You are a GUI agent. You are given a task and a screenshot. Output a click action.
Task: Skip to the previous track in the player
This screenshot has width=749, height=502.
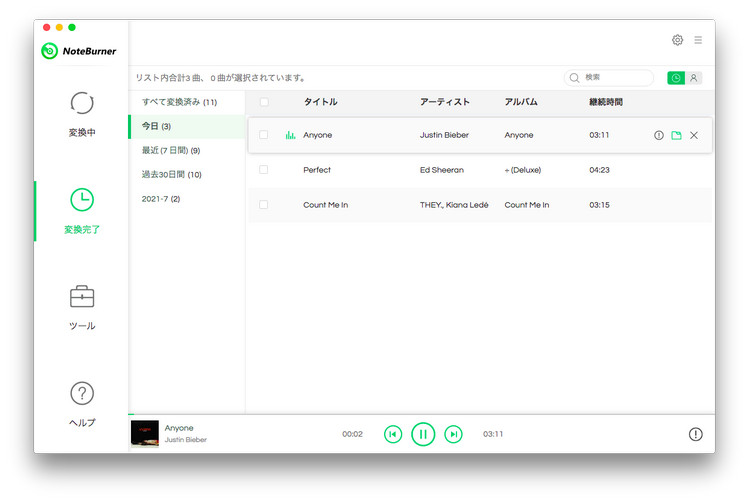(393, 434)
